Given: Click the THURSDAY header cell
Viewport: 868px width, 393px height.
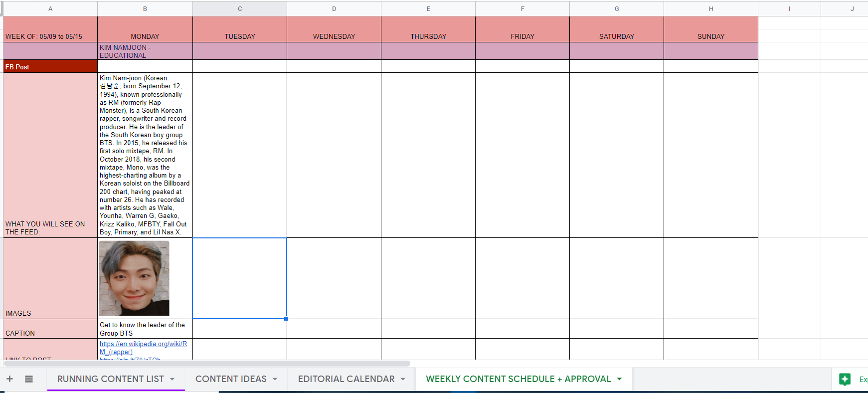Looking at the screenshot, I should pyautogui.click(x=428, y=29).
